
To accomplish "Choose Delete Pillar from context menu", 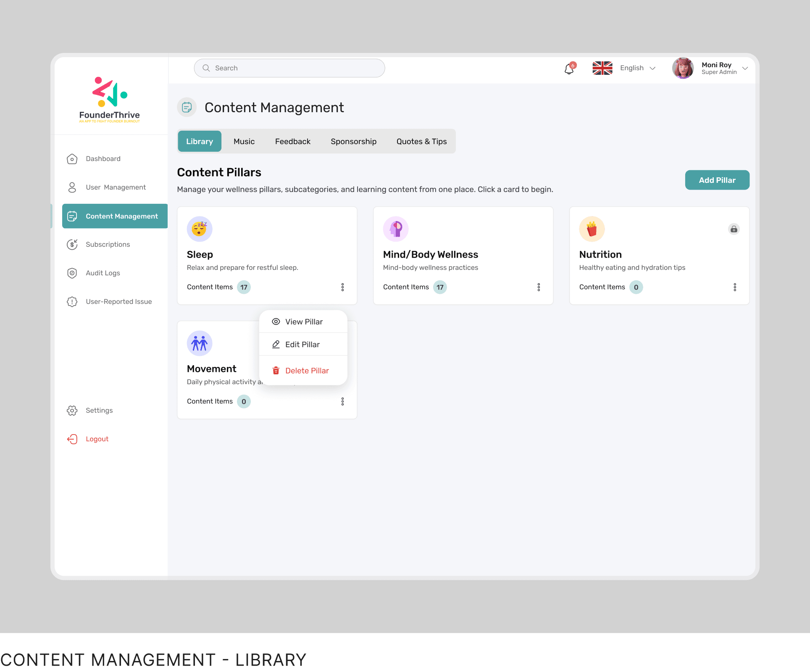I will 307,371.
